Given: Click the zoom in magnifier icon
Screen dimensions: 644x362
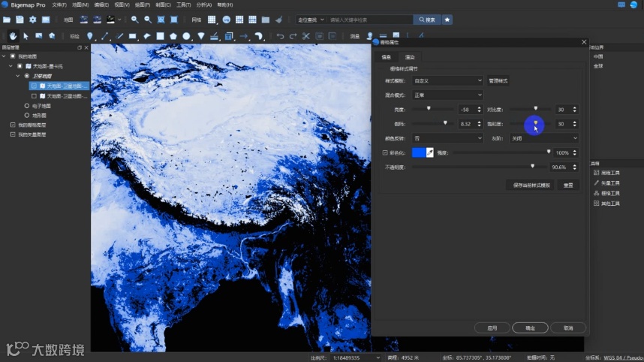Looking at the screenshot, I should [x=135, y=20].
